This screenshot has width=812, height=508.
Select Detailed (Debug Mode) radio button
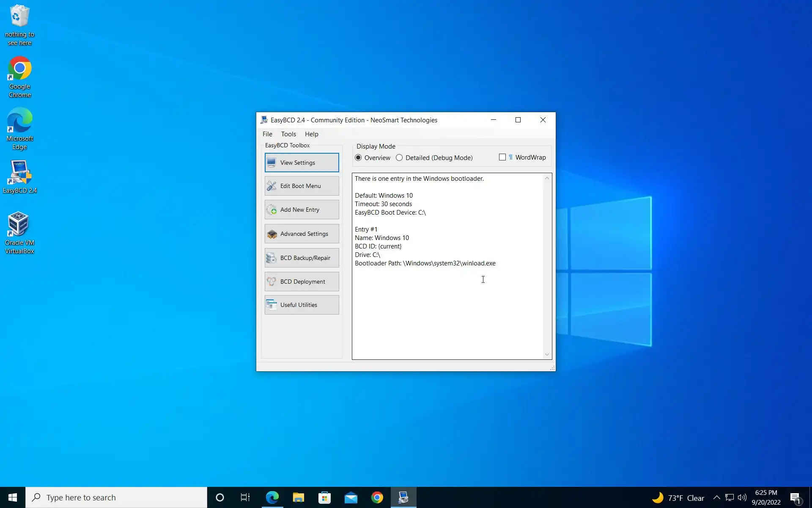(x=399, y=158)
